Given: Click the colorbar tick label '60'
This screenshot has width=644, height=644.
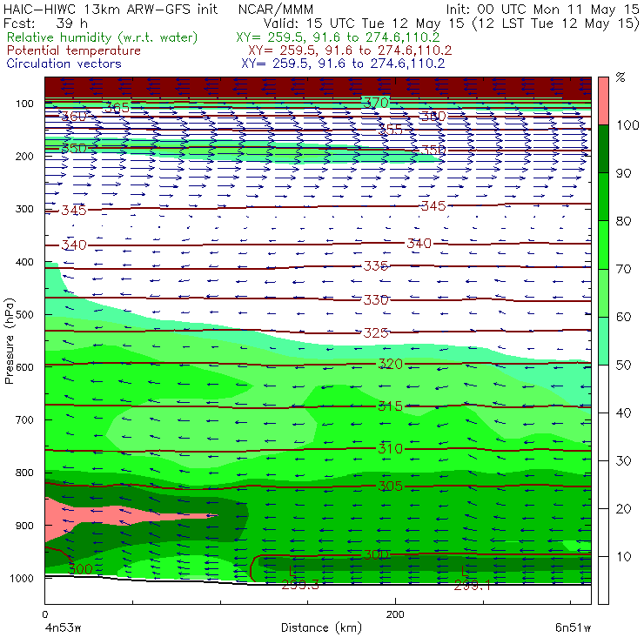Looking at the screenshot, I should tap(623, 317).
